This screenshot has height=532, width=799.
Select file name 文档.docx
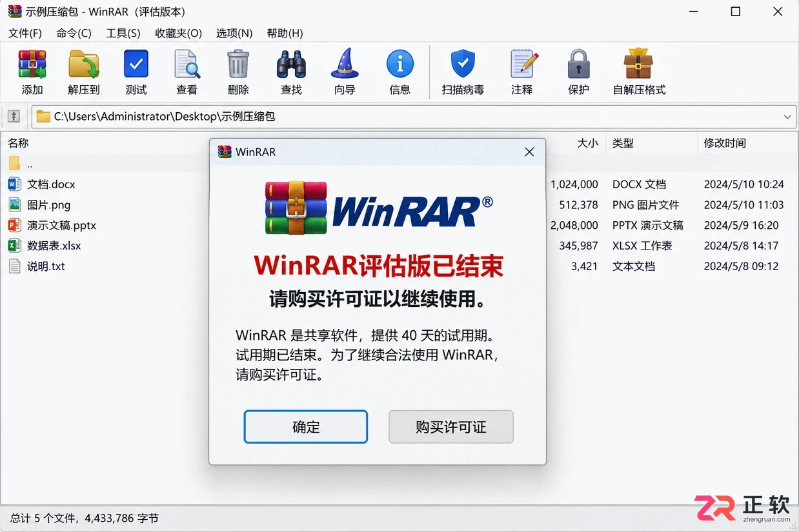pos(51,184)
